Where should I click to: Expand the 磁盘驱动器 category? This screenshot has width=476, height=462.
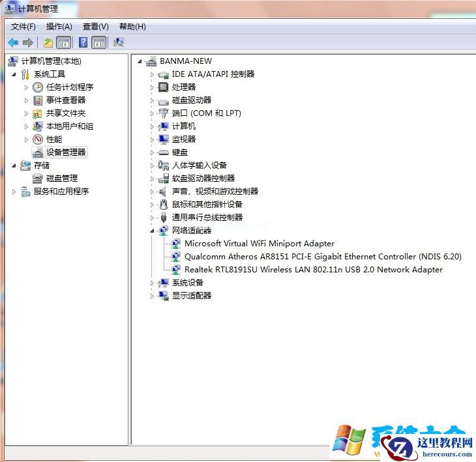(x=152, y=100)
